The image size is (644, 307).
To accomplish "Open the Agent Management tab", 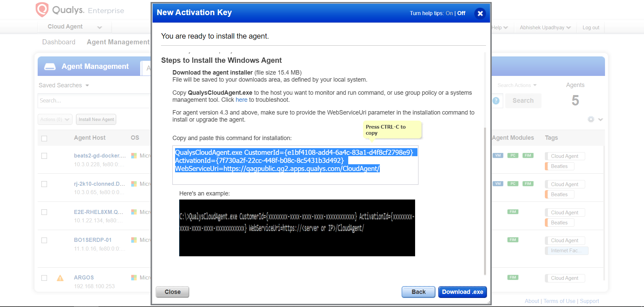I will (x=118, y=42).
